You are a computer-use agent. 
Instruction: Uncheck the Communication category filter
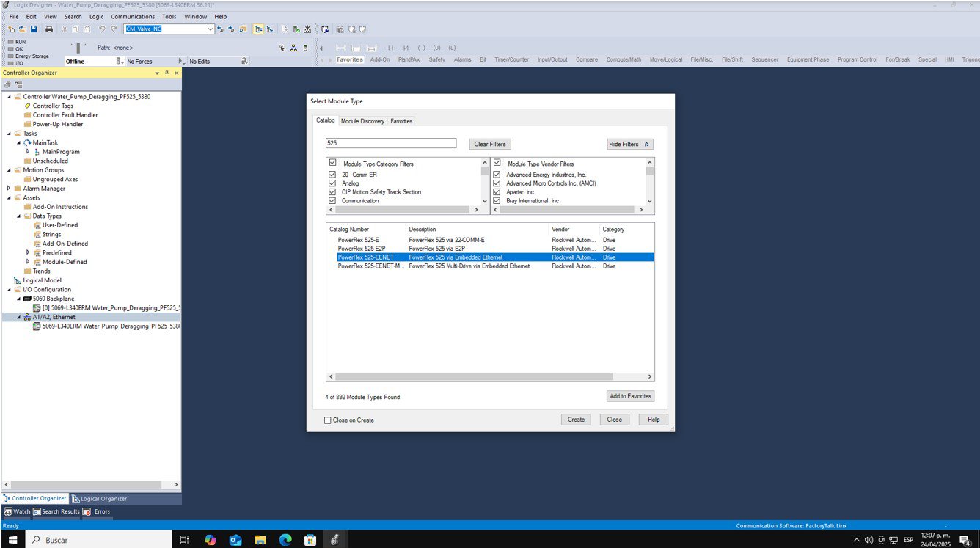coord(333,200)
